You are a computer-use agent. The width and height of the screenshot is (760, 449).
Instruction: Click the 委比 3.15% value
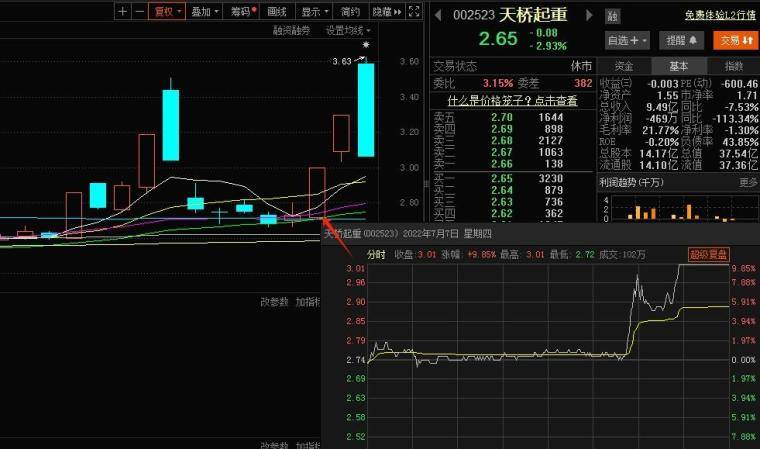tap(498, 83)
